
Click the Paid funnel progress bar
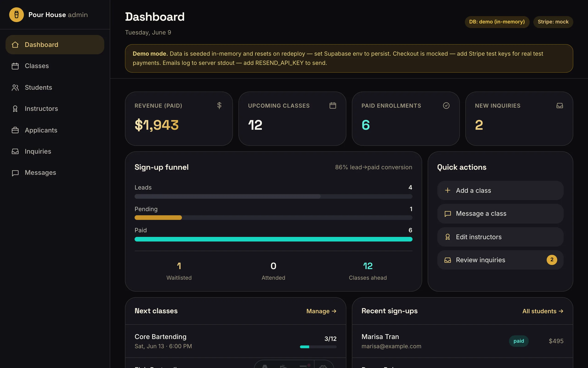[x=273, y=239]
